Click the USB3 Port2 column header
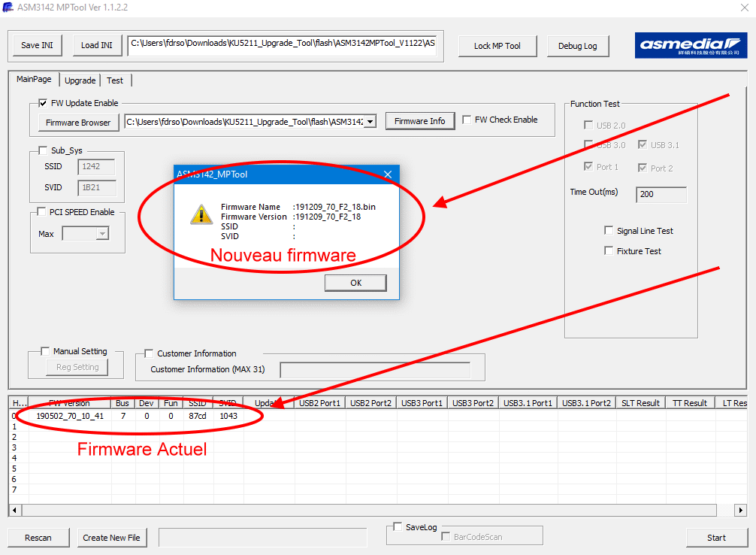The width and height of the screenshot is (756, 555). tap(473, 403)
